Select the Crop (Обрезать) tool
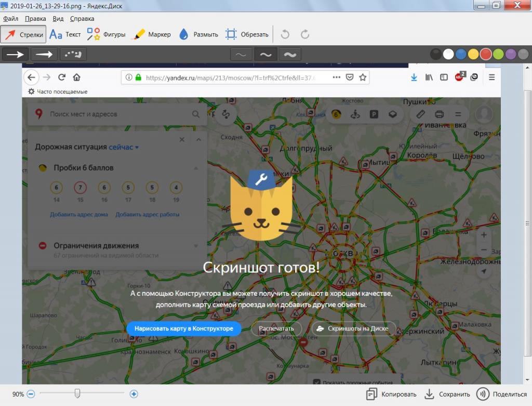The image size is (532, 406). coord(247,34)
